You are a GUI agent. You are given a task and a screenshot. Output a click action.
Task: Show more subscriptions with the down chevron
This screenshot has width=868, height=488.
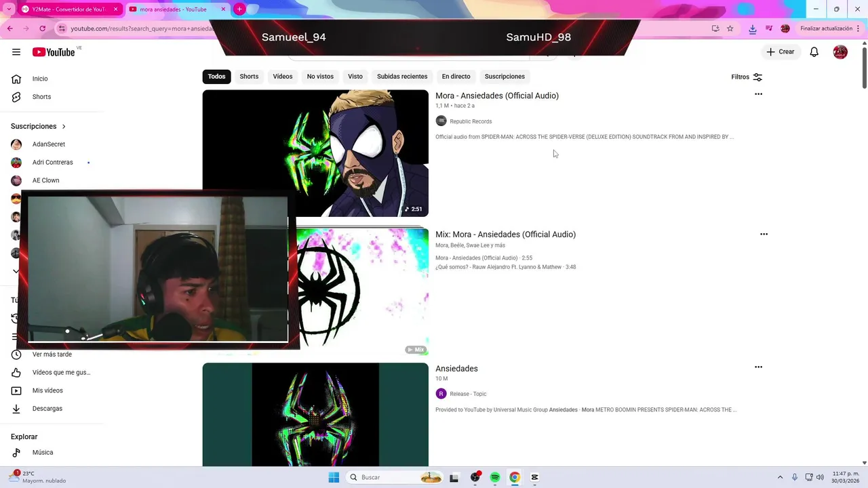pyautogui.click(x=16, y=271)
